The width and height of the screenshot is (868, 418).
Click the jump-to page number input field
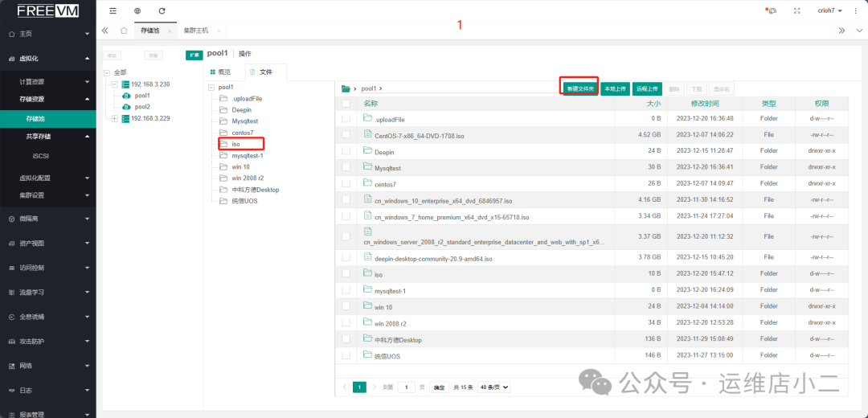pos(407,387)
